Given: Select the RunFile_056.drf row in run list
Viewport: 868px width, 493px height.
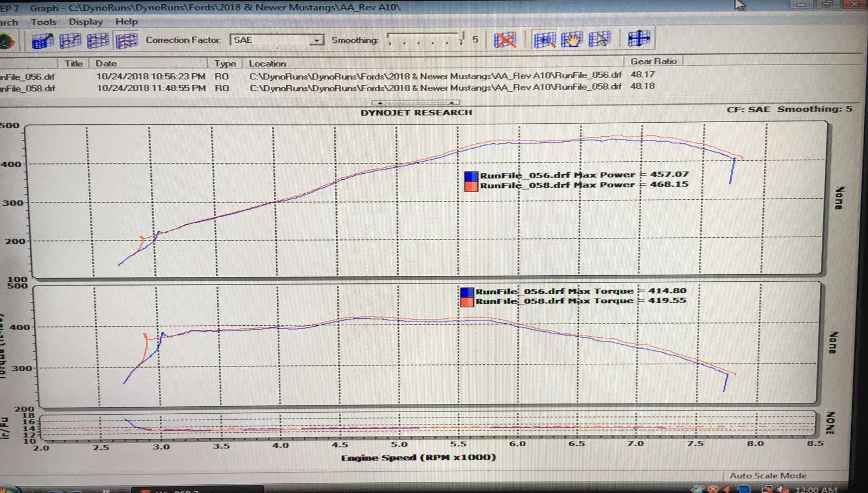Looking at the screenshot, I should pos(328,76).
